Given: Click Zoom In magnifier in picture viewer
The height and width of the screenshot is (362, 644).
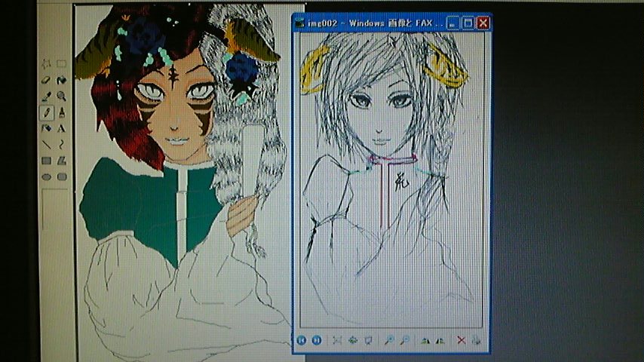Looking at the screenshot, I should coord(389,340).
